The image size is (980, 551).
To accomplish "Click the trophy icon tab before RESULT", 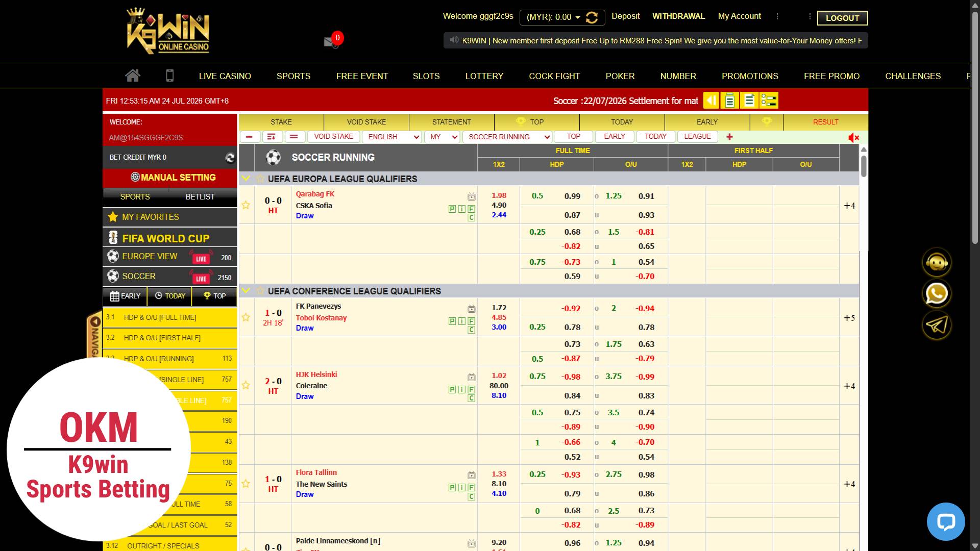I will [766, 121].
